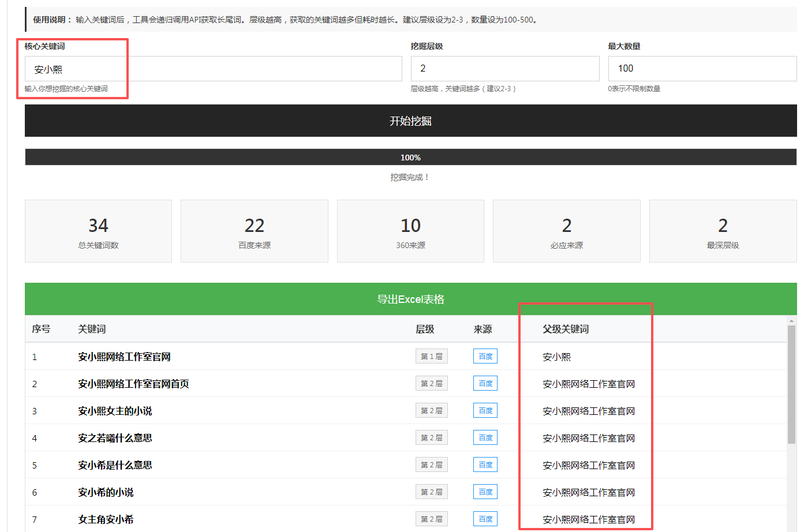Image resolution: width=804 pixels, height=532 pixels.
Task: Select the 挖掘层级 input showing 2
Action: [x=504, y=68]
